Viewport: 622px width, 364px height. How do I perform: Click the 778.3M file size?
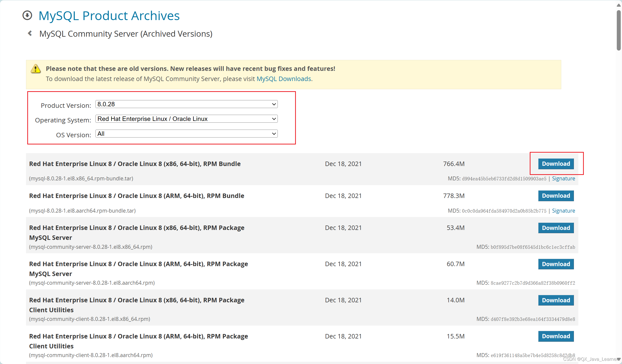pyautogui.click(x=454, y=196)
